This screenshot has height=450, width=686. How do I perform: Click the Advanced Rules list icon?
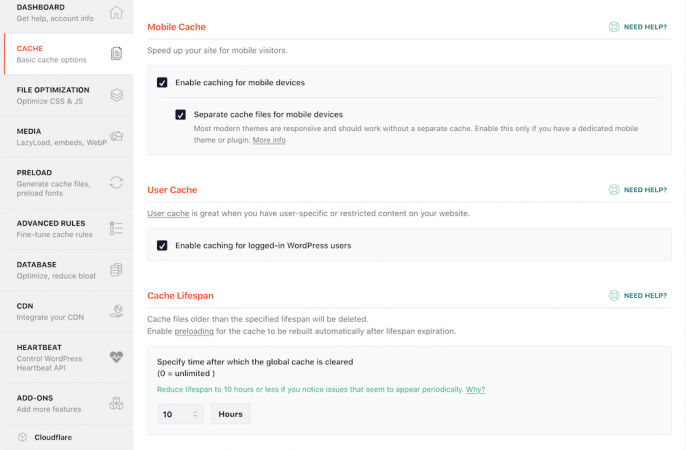[116, 229]
